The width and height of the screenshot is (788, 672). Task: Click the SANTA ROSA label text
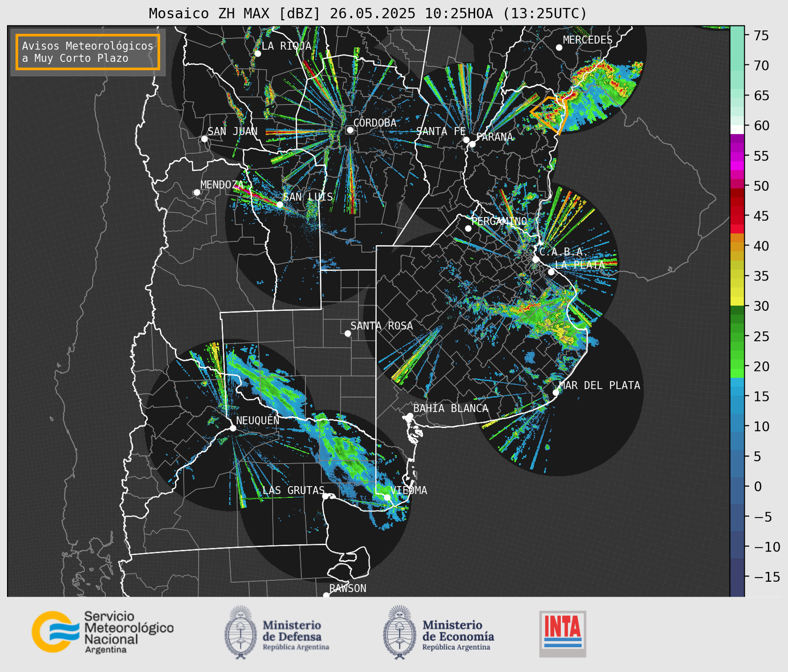[382, 326]
